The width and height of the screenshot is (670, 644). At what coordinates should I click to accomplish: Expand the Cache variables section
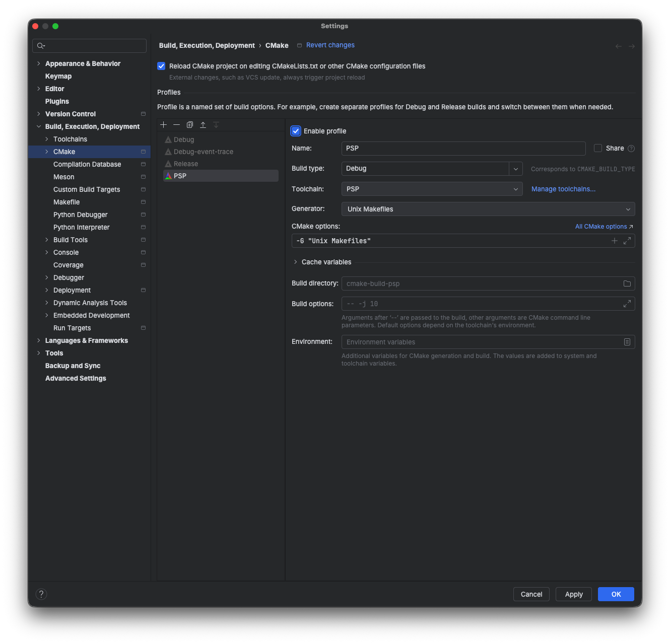tap(295, 262)
